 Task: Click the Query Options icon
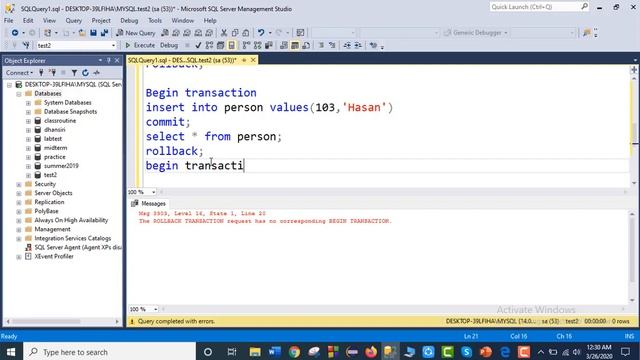pos(220,45)
